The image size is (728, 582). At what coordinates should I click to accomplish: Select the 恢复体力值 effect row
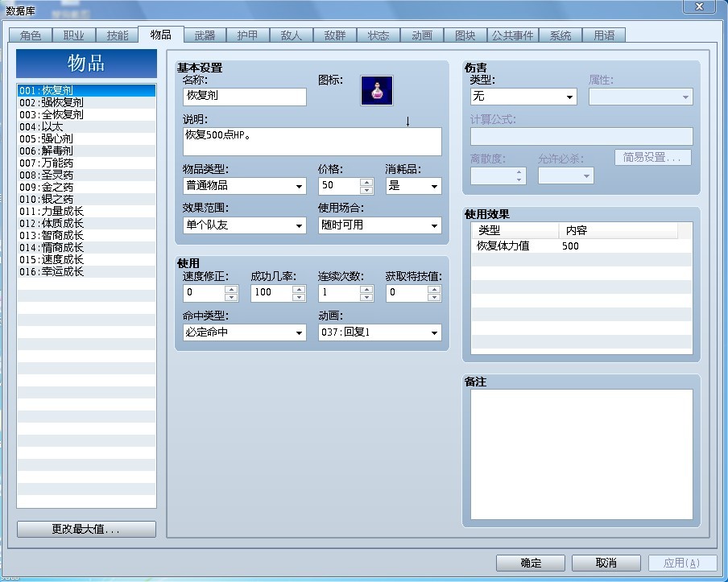581,246
